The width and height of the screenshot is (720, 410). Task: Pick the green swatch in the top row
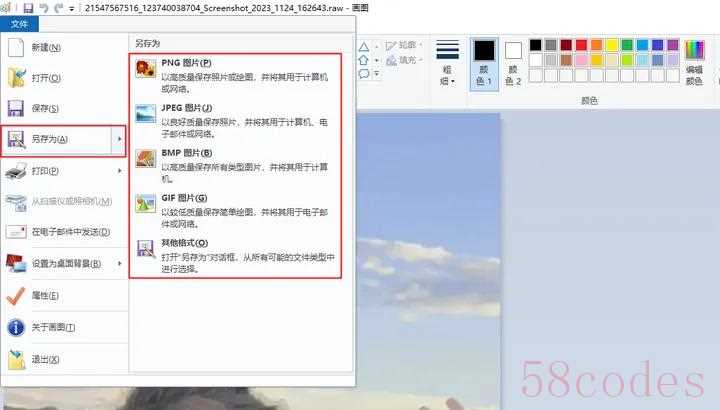click(x=627, y=45)
